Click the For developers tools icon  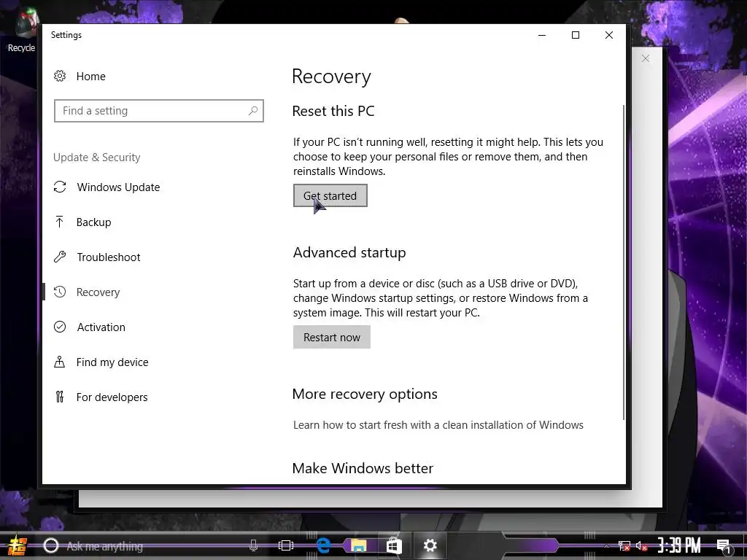[60, 397]
